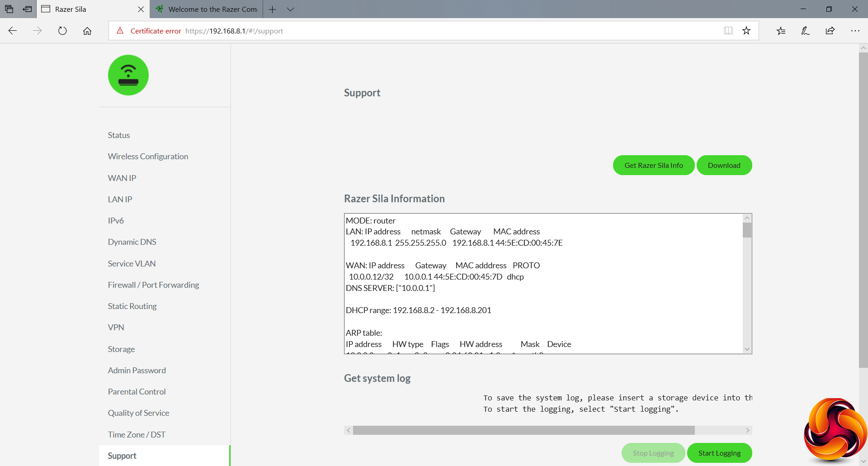Close the Razer Sila tab
Screen dimensions: 868x466
(141, 9)
